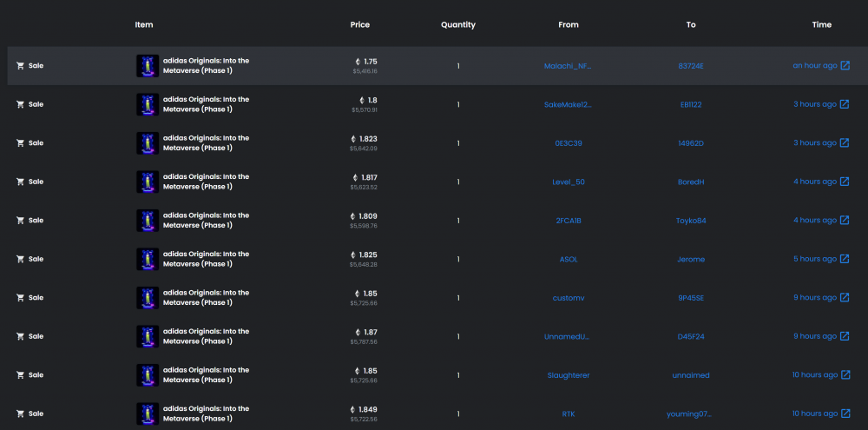The width and height of the screenshot is (868, 430).
Task: View seller Level_50 profile
Action: (569, 182)
